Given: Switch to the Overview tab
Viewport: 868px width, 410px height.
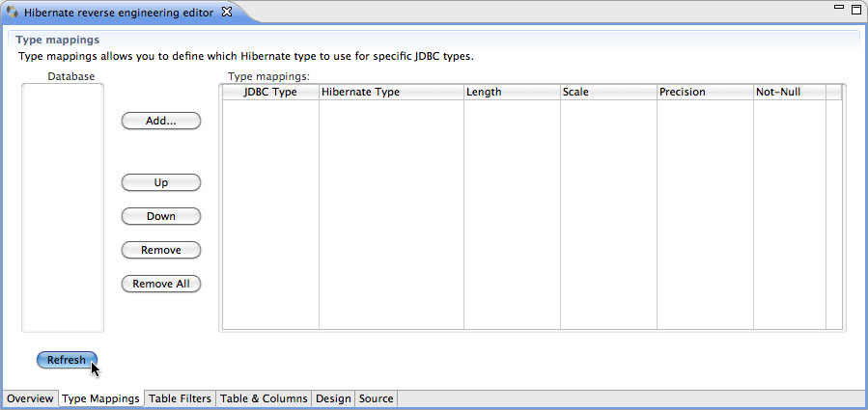Looking at the screenshot, I should [x=31, y=398].
